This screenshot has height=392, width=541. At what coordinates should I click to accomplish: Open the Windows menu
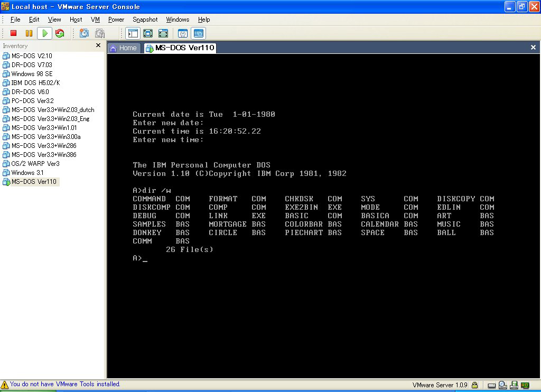(x=178, y=20)
